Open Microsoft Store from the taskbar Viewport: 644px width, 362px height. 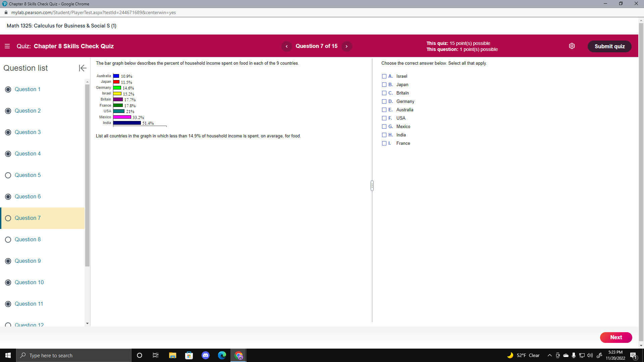[x=189, y=355]
